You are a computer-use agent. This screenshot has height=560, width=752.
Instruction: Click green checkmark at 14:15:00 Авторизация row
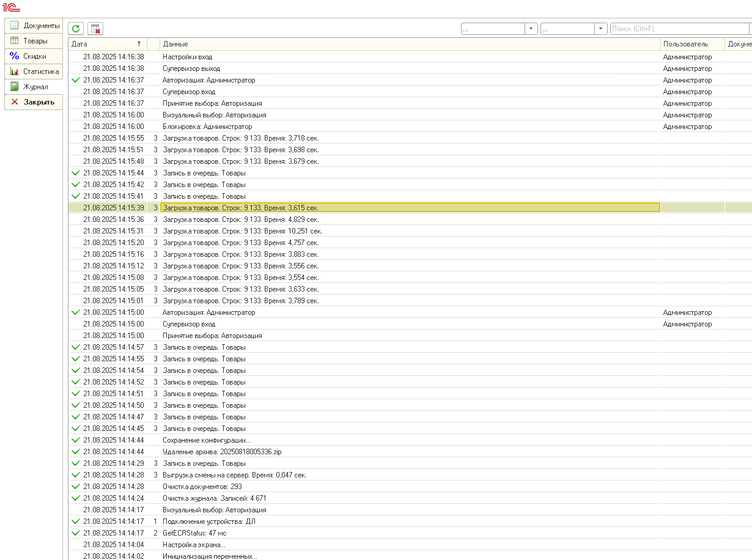click(76, 312)
